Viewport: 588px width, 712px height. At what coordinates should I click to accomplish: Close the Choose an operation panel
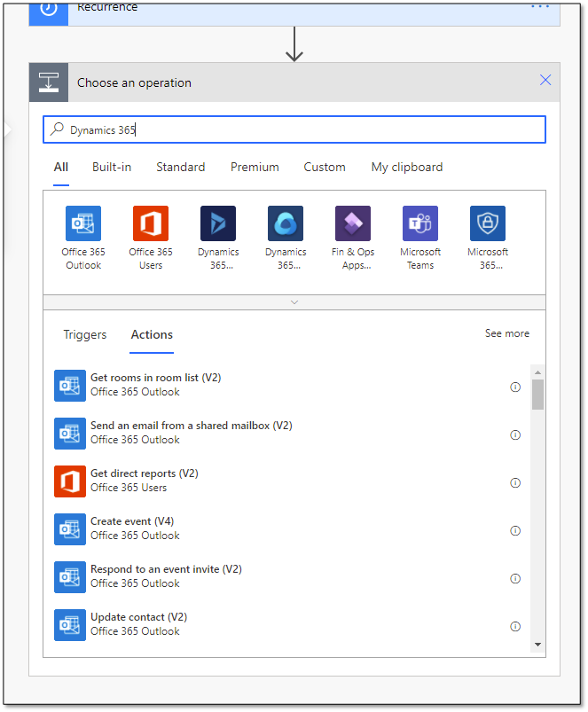[545, 80]
